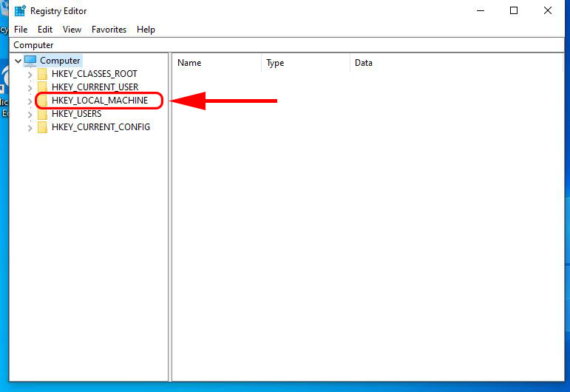Collapse the Computer root node
570x392 pixels.
[18, 61]
